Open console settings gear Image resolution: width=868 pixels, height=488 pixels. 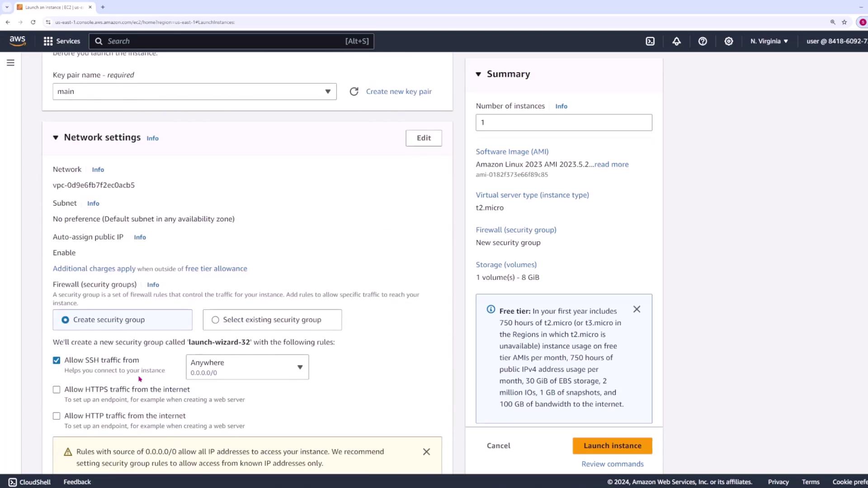coord(729,41)
